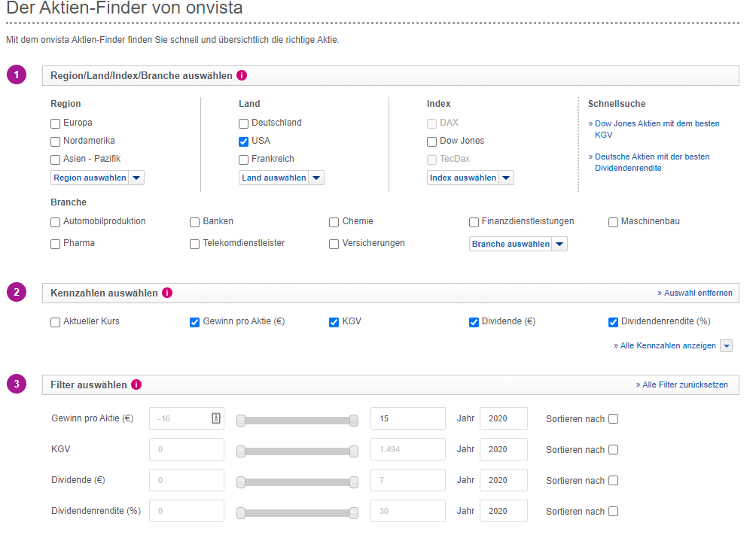Click the icon inside Gewinn pro Aktie minimum field

pyautogui.click(x=216, y=418)
